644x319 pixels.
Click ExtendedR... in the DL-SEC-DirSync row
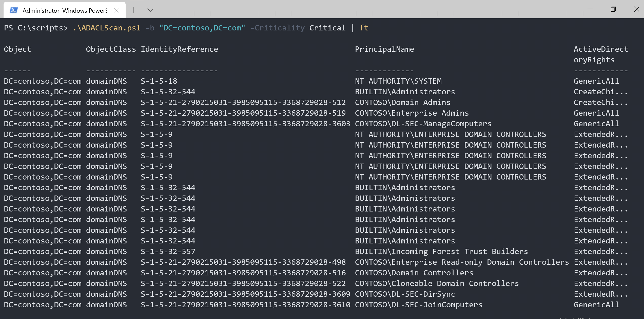[x=601, y=294]
